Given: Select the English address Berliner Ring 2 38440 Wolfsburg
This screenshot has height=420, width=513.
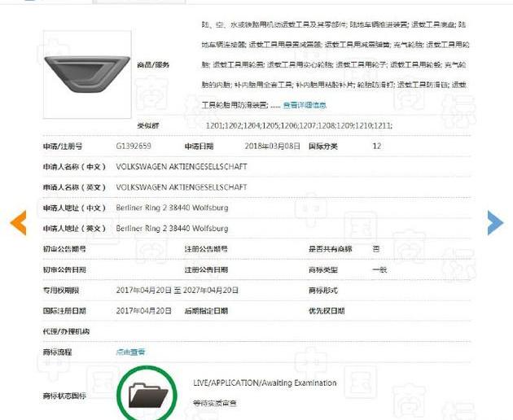Looking at the screenshot, I should (x=172, y=229).
